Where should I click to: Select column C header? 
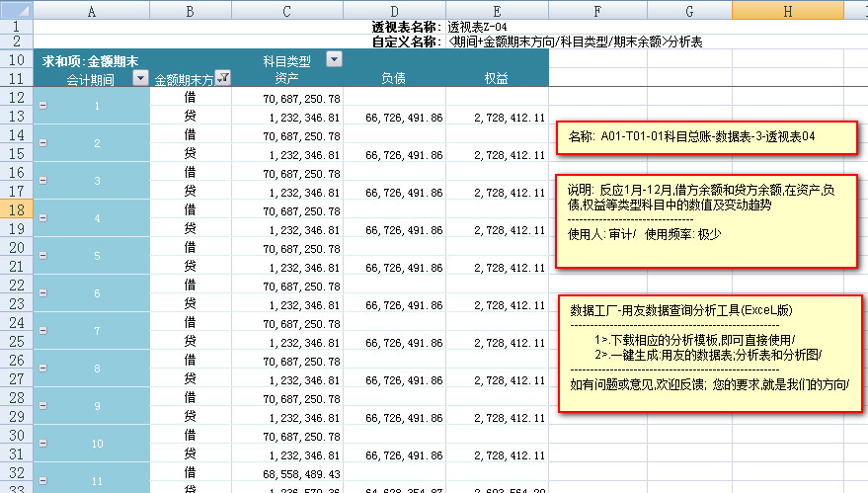point(287,10)
